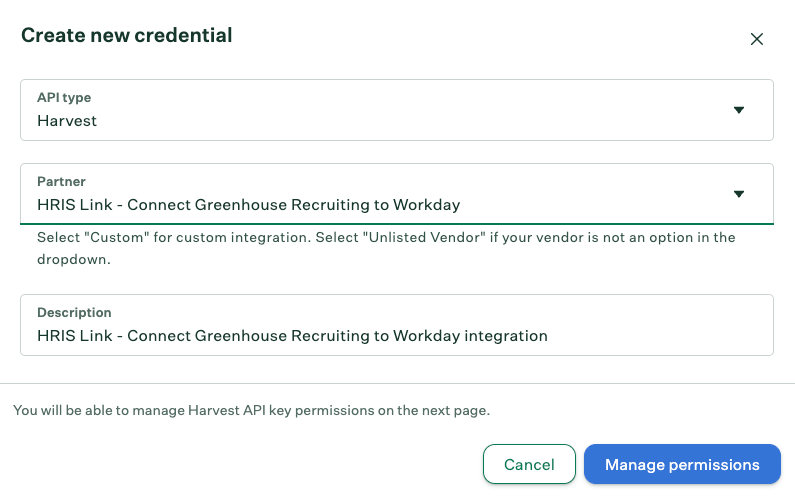Click empty space right of Harvest value

[x=400, y=121]
